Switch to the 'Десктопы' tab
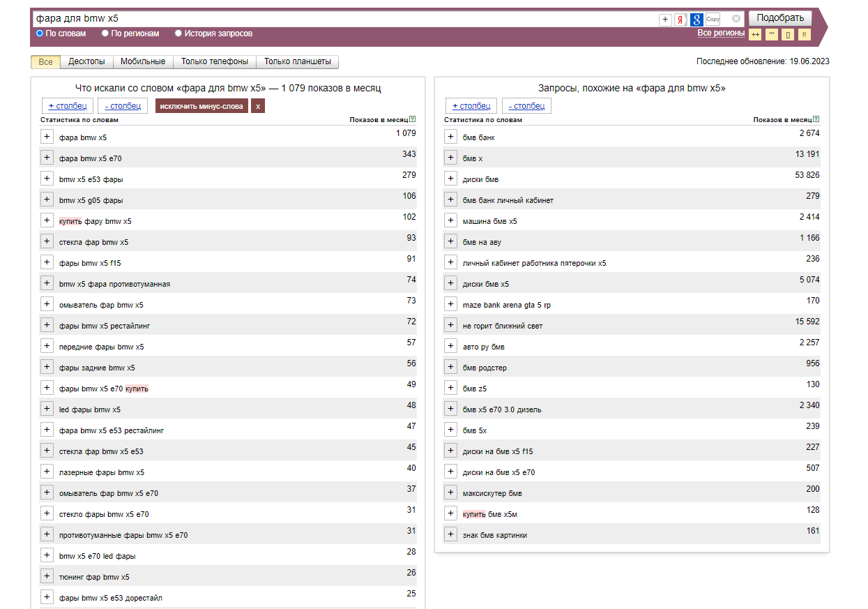Viewport: 868px width, 609px height. coord(86,62)
